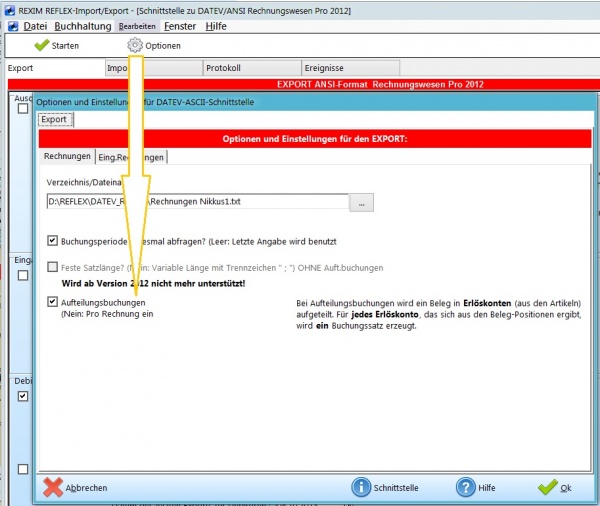
Task: Click the Hilfe question mark button
Action: (476, 488)
